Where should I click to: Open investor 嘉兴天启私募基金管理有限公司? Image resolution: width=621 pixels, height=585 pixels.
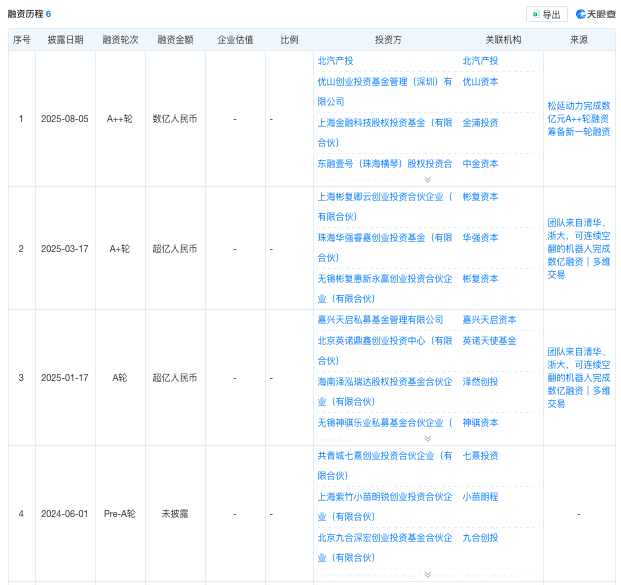pyautogui.click(x=380, y=320)
